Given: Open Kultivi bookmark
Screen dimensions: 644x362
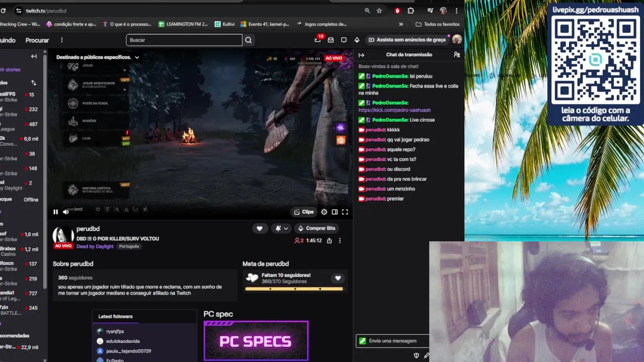Looking at the screenshot, I should click(225, 24).
